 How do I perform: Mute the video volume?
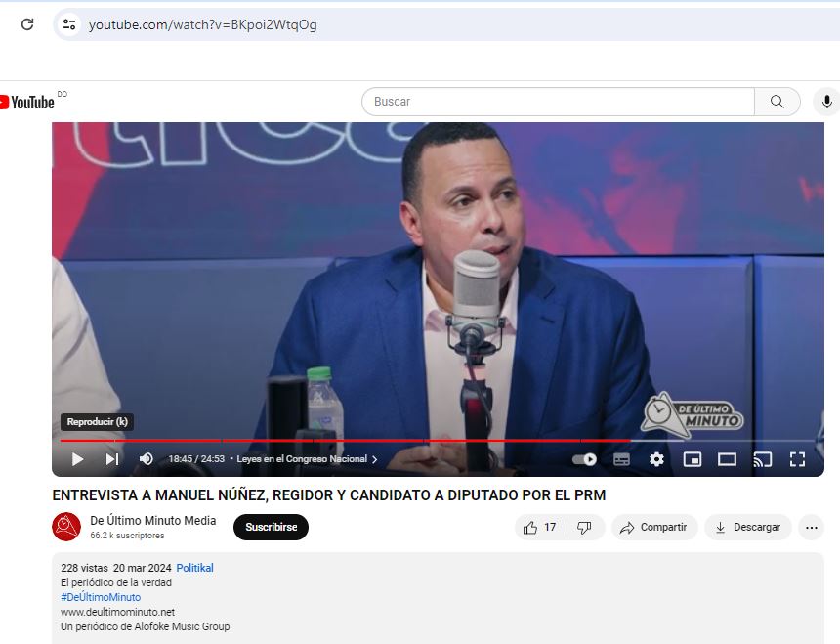tap(147, 459)
